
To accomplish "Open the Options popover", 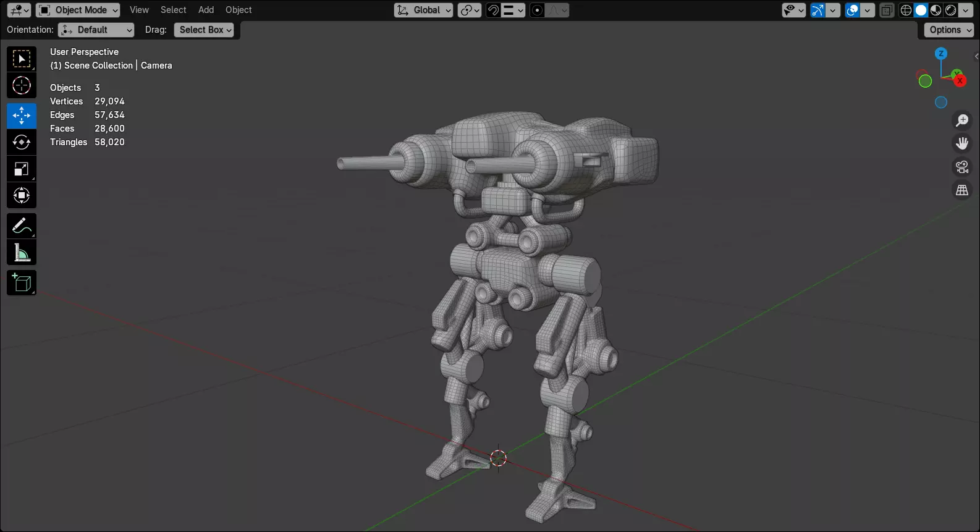I will pos(949,30).
